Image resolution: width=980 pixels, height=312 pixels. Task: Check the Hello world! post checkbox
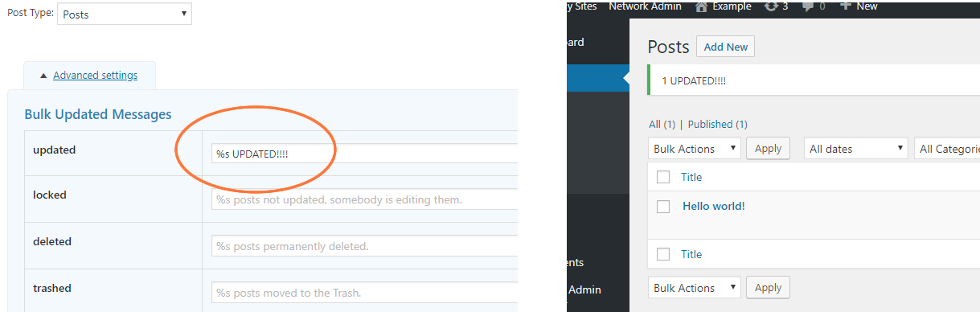pos(663,207)
